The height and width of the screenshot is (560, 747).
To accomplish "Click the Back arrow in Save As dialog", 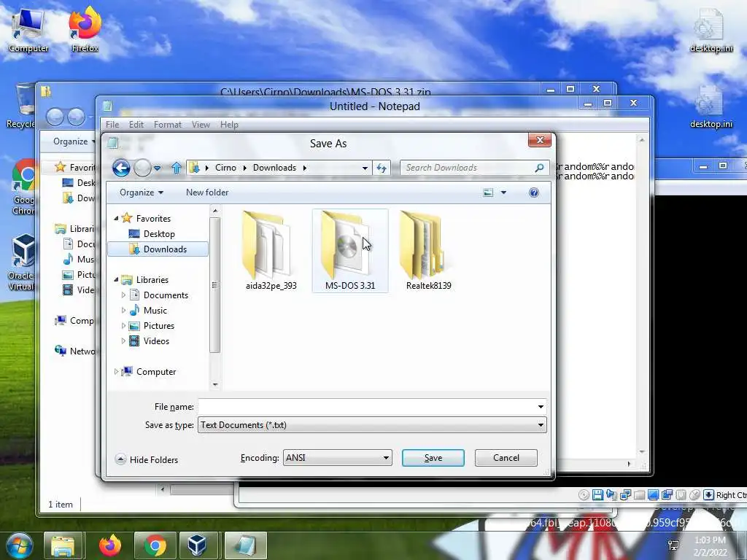I will (121, 168).
